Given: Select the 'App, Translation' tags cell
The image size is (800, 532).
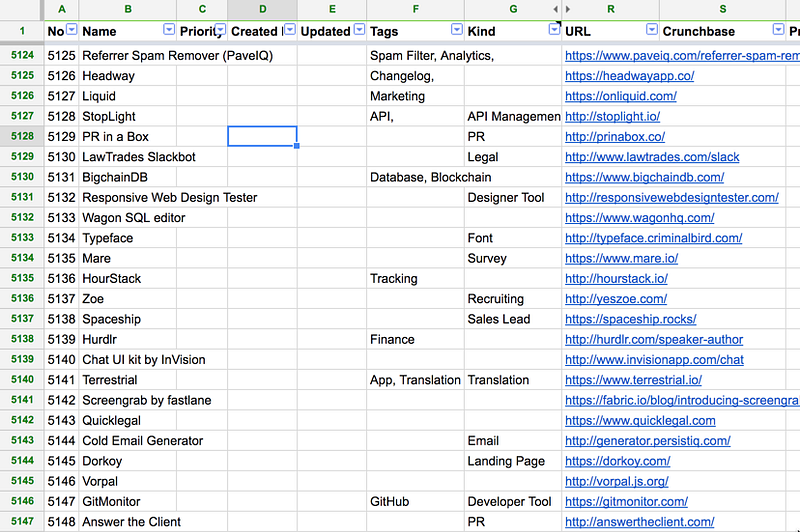Looking at the screenshot, I should [x=415, y=380].
